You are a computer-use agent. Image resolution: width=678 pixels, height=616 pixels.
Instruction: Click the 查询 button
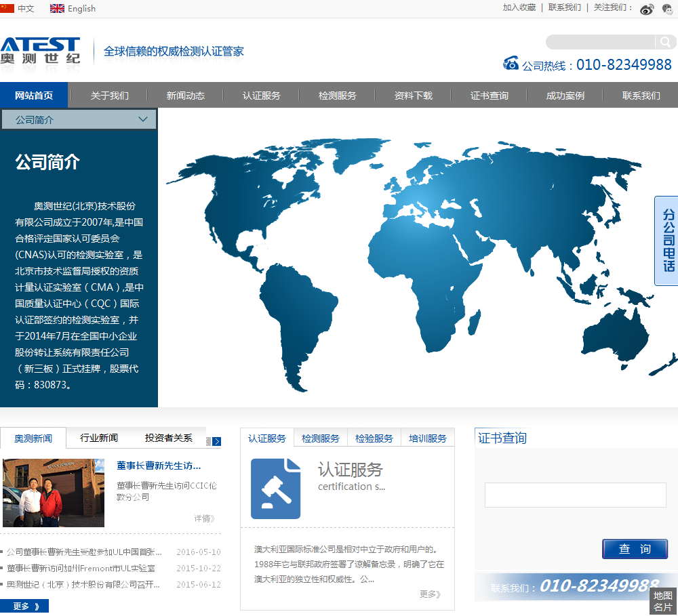[635, 548]
